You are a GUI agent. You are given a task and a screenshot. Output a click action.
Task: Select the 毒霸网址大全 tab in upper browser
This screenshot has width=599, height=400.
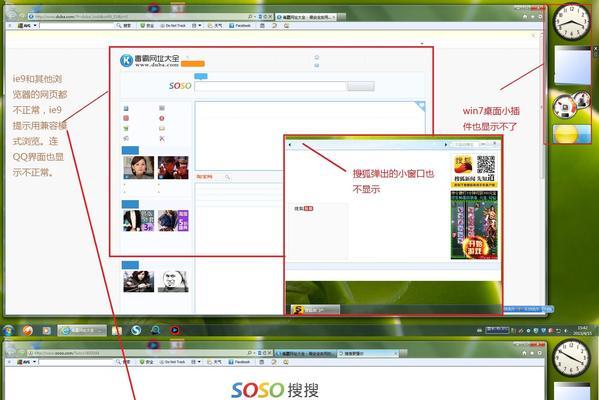pyautogui.click(x=306, y=17)
